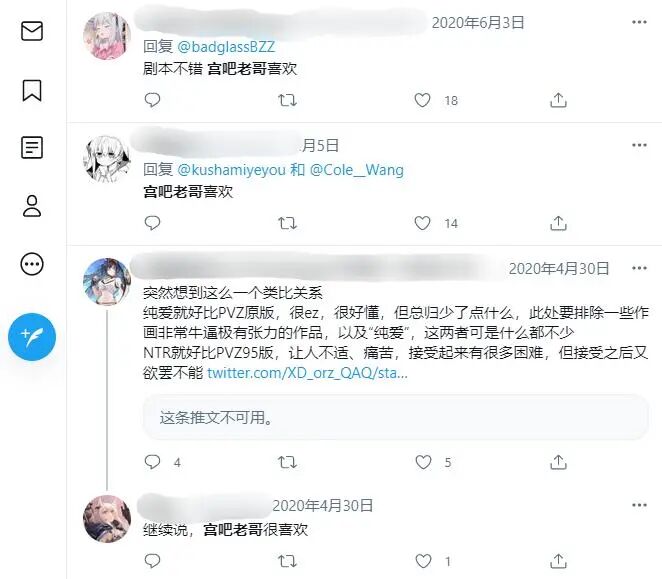Open Messages envelope icon in sidebar
Viewport: 662px width, 579px height.
[32, 31]
